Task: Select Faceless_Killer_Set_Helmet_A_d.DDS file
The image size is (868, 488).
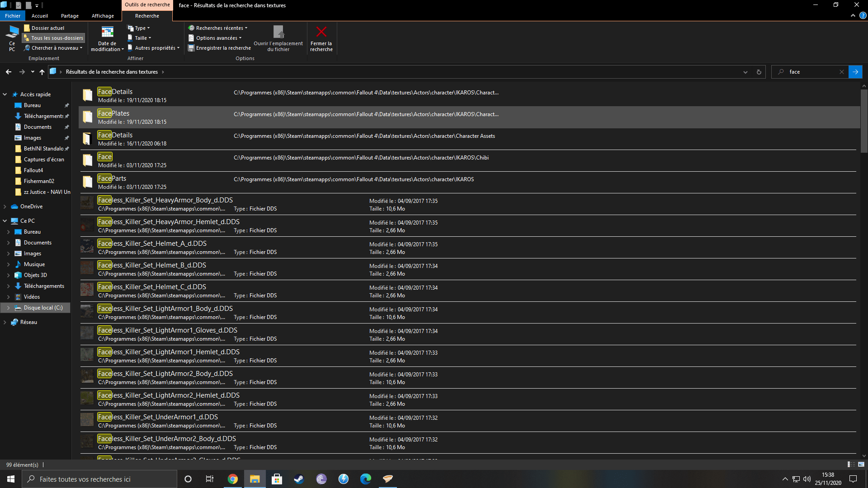Action: click(x=468, y=248)
